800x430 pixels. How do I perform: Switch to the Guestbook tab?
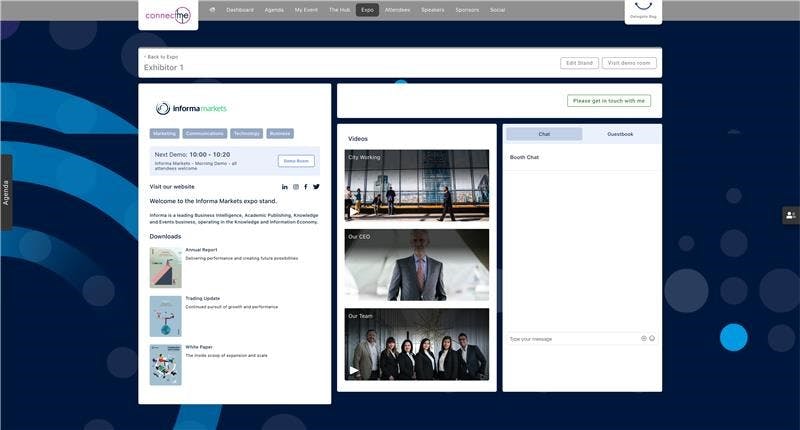(620, 134)
